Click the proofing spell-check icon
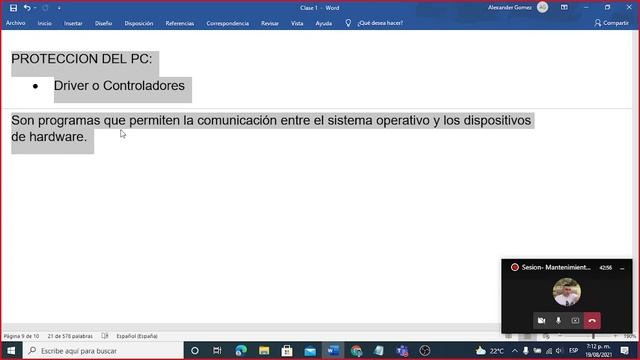 (105, 336)
